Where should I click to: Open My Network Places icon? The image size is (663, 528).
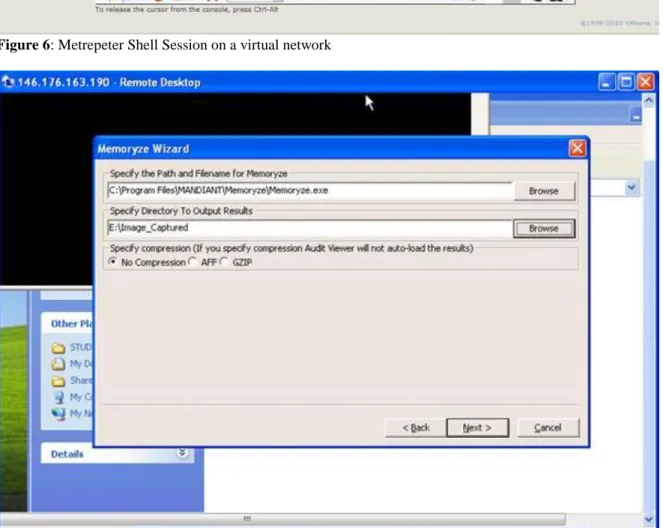58,413
